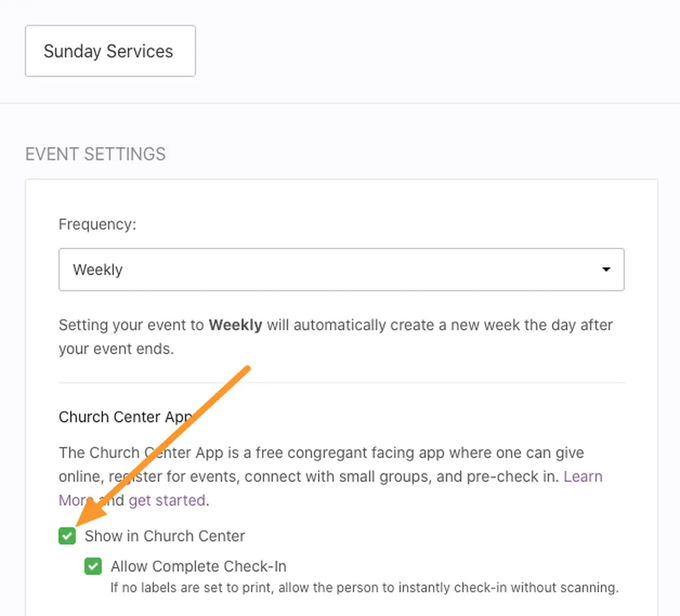Click the helper text about labels printing
Screen dimensions: 680x616
[x=364, y=588]
